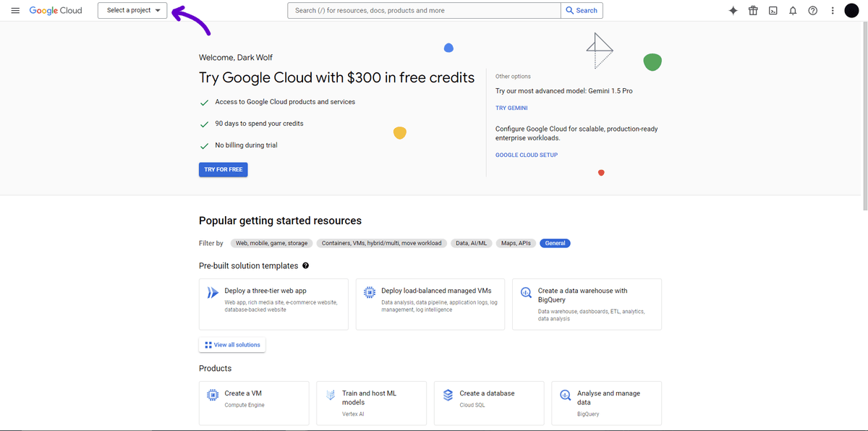Open the Select a project dropdown
The height and width of the screenshot is (431, 868).
point(133,11)
